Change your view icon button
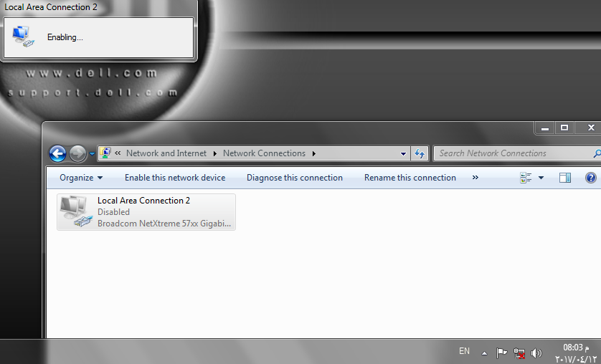Viewport: 601px width, 364px height. pyautogui.click(x=526, y=178)
